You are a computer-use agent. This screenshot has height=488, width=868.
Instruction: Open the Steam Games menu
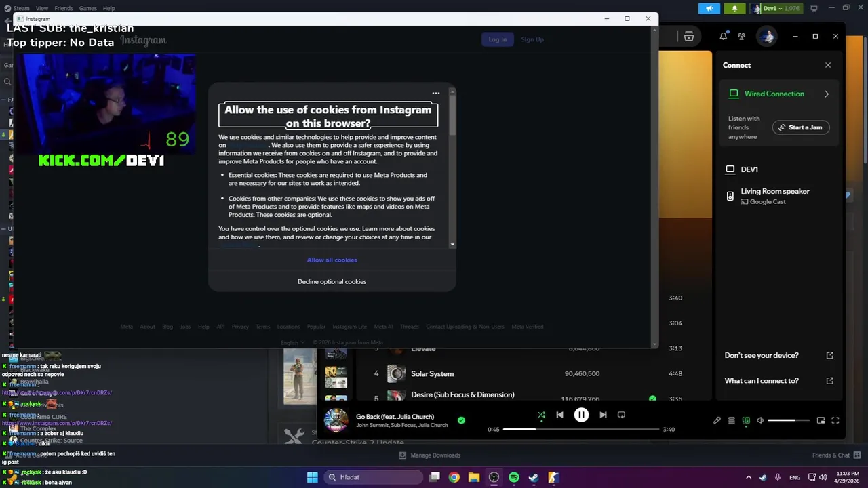pyautogui.click(x=87, y=8)
